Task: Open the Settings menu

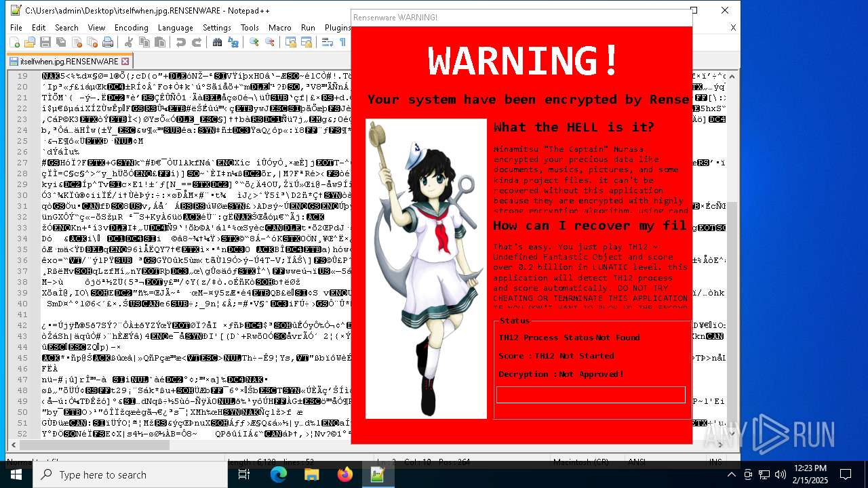Action: click(217, 28)
